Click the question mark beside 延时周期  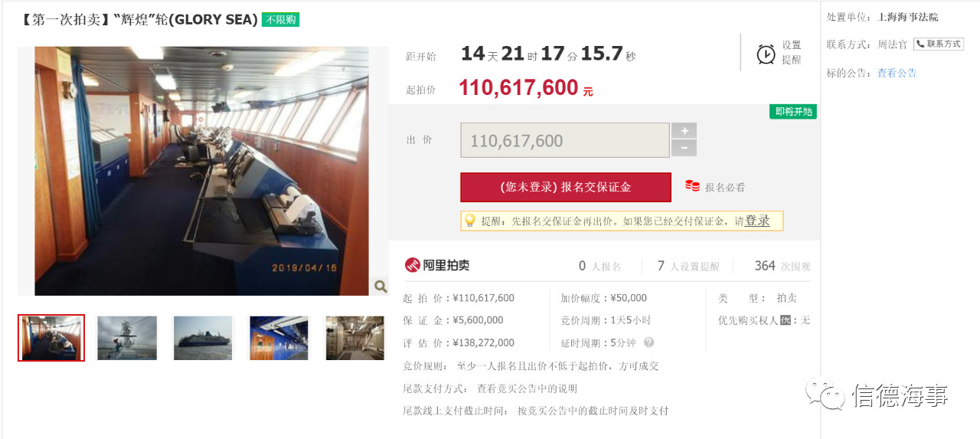(648, 342)
